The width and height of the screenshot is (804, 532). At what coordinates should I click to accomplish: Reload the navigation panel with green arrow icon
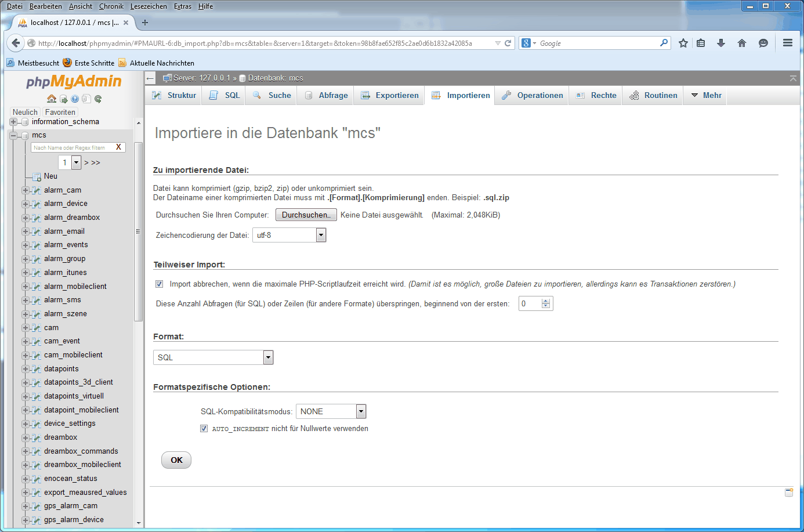click(x=98, y=99)
